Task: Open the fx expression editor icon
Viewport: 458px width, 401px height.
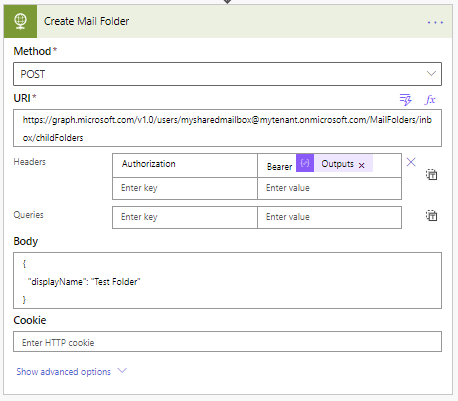Action: tap(430, 99)
